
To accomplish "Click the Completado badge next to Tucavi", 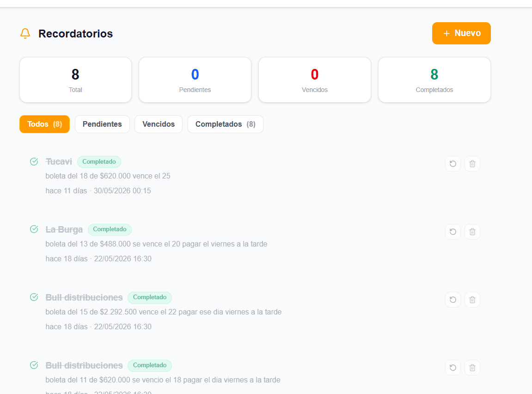I will [x=99, y=161].
